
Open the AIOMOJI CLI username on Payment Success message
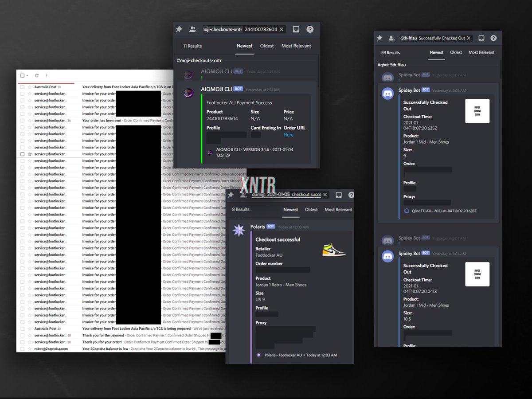[216, 89]
